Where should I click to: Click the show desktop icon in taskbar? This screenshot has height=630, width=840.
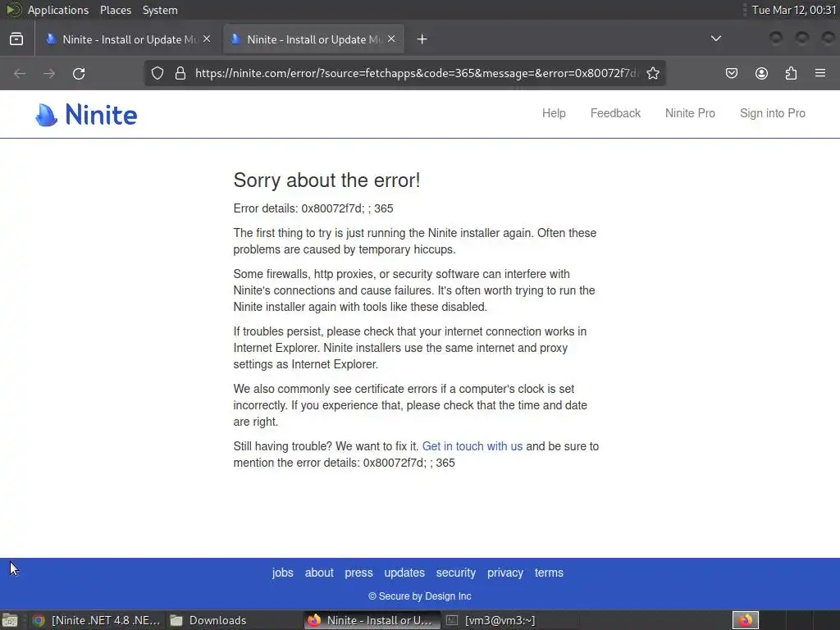click(x=10, y=620)
